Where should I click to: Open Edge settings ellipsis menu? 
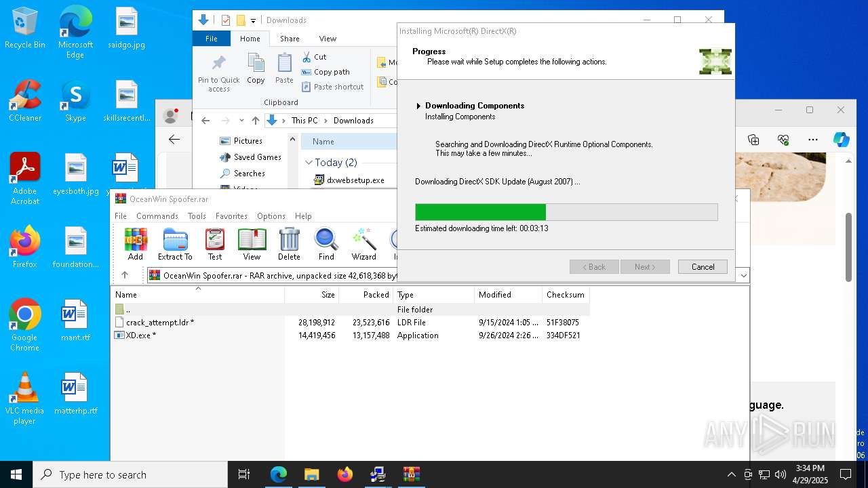(813, 140)
